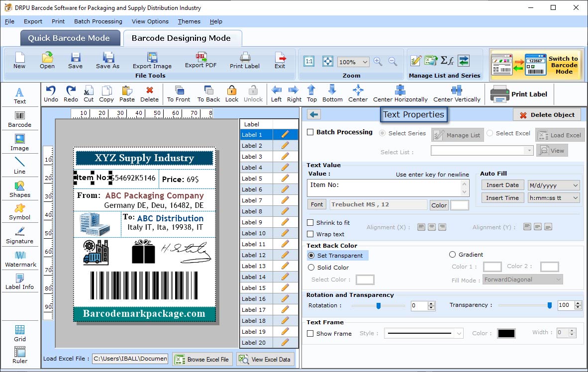Click the Insert Time button
Screen dimensions: 588x372
(x=502, y=198)
